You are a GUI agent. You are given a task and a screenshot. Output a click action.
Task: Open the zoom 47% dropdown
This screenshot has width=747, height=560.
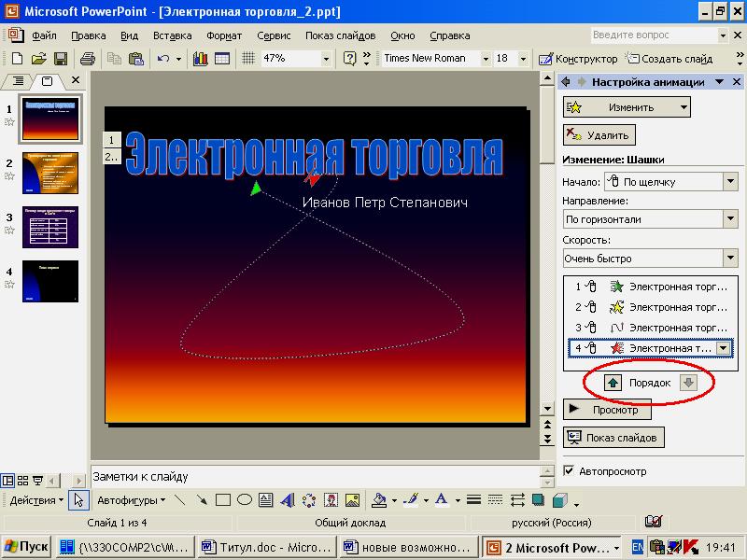(326, 59)
